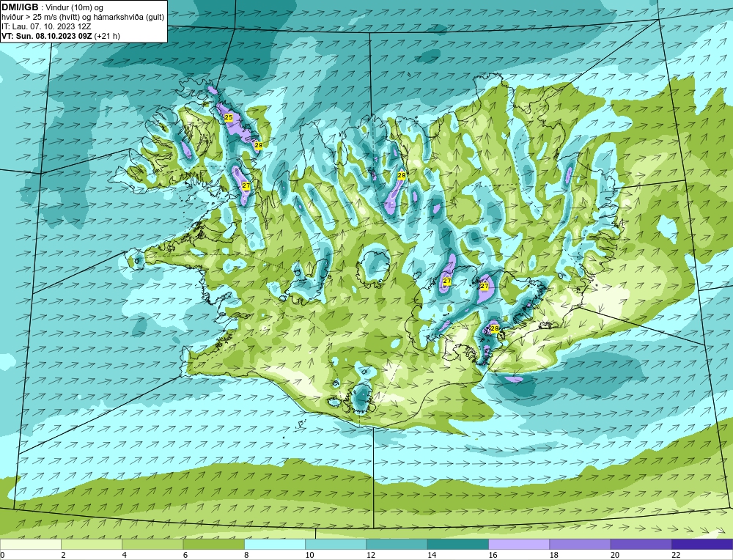Click the '10' tick label on the color bar
Screen dimensions: 733x560
pos(309,555)
